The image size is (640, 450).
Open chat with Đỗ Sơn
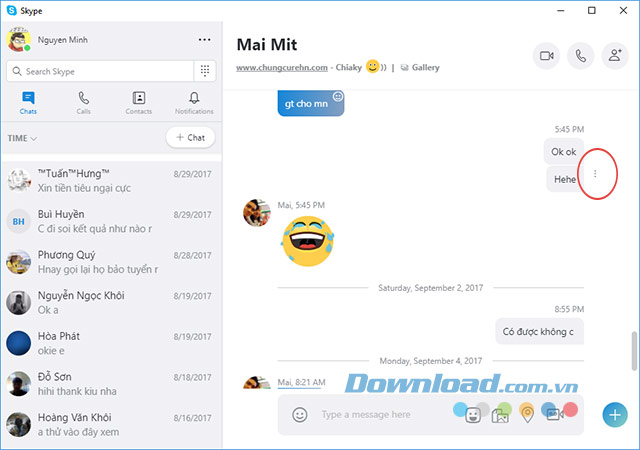tap(111, 384)
